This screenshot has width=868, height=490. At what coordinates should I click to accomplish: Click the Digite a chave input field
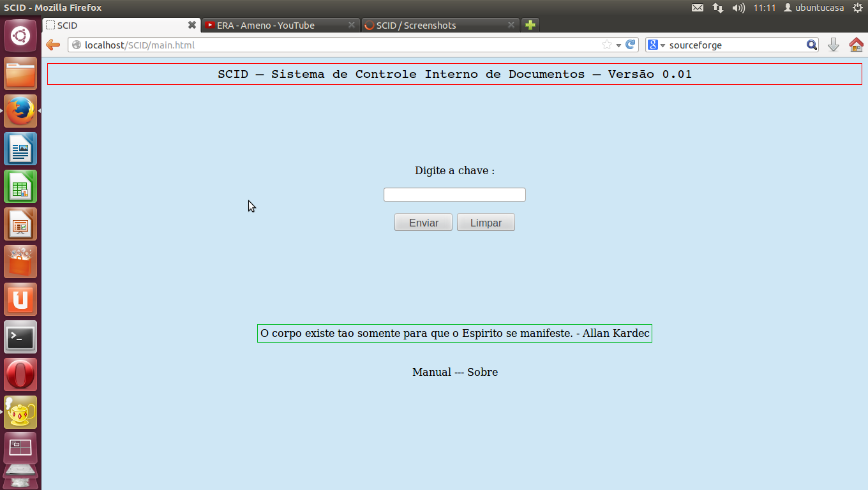click(454, 194)
